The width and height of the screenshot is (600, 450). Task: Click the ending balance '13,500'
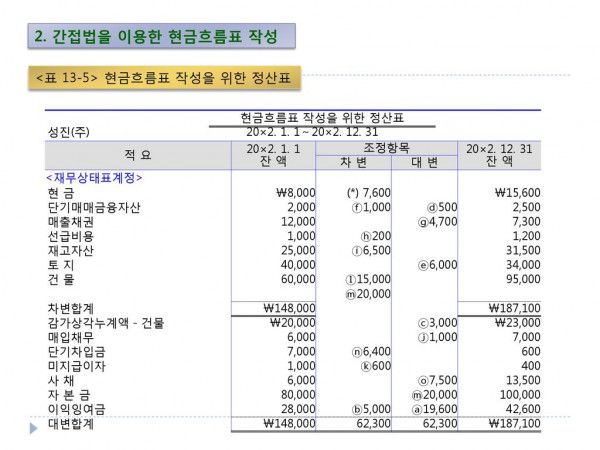[x=523, y=380]
